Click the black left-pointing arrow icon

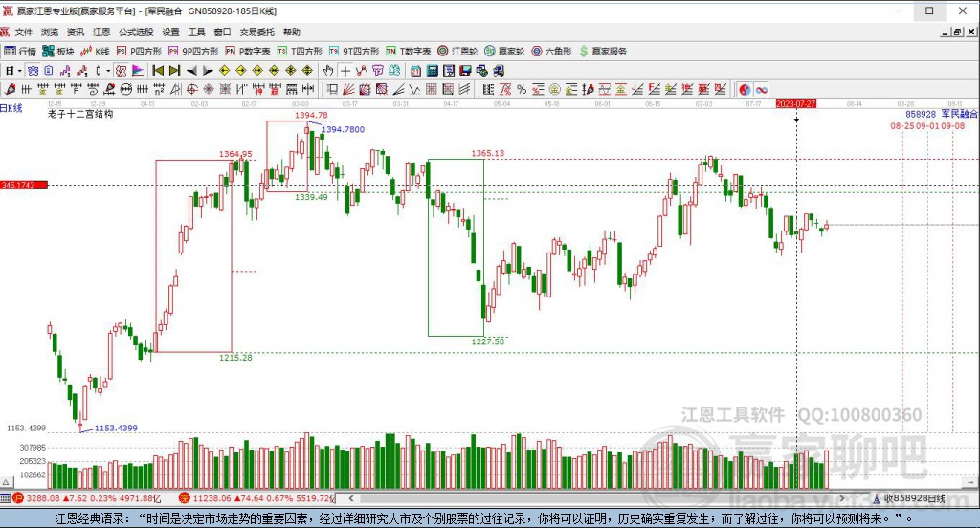191,71
